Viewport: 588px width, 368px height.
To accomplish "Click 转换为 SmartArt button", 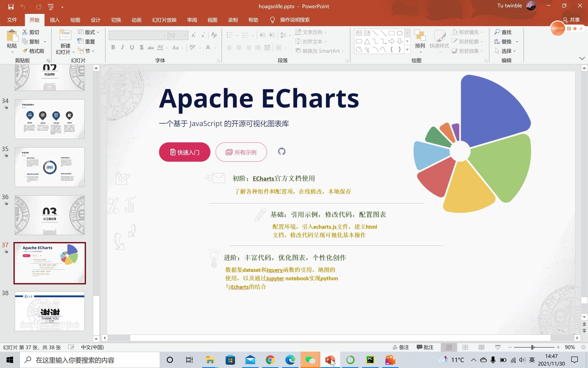I will pos(319,51).
